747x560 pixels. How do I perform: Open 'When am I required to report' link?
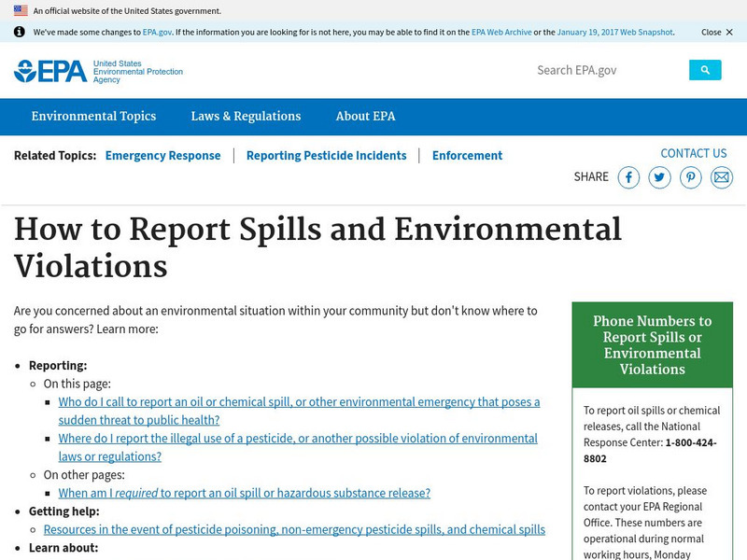tap(245, 493)
